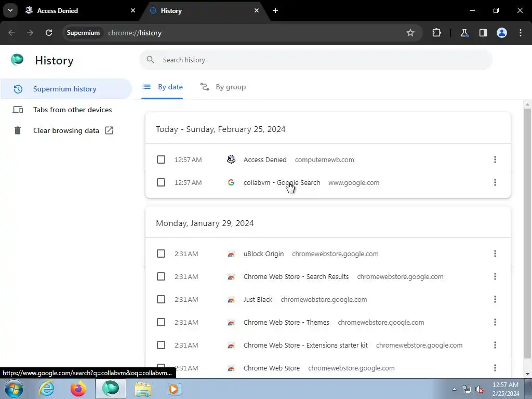Open the Access Denied history link
Viewport: 532px width, 399px height.
coord(265,159)
